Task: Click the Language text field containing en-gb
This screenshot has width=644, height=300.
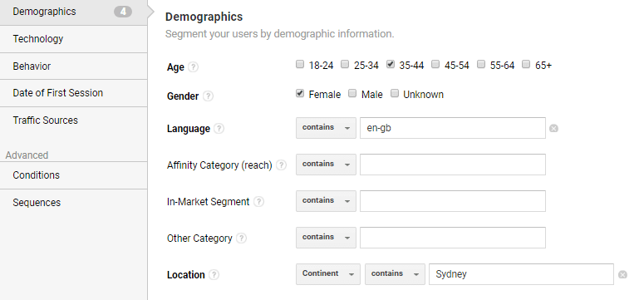Action: point(453,128)
